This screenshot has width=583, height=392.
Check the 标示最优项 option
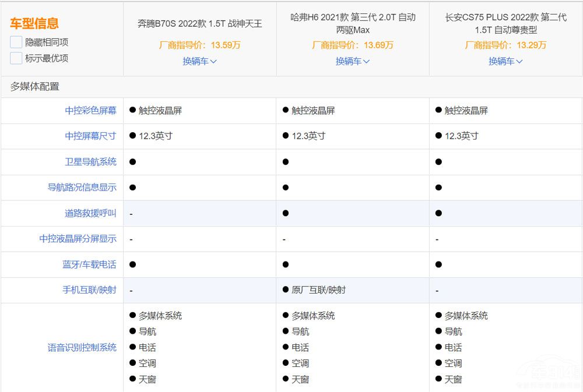click(x=16, y=58)
